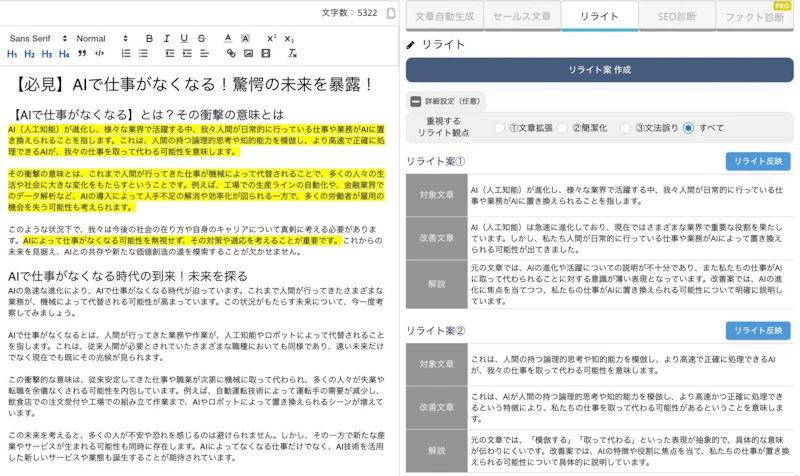
Task: Click heading 【AIで仕事がなくなる】とは？
Action: 146,114
